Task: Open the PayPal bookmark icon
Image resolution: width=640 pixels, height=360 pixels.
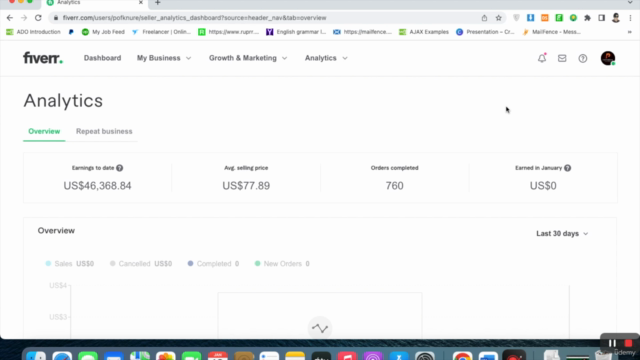Action: (x=71, y=32)
